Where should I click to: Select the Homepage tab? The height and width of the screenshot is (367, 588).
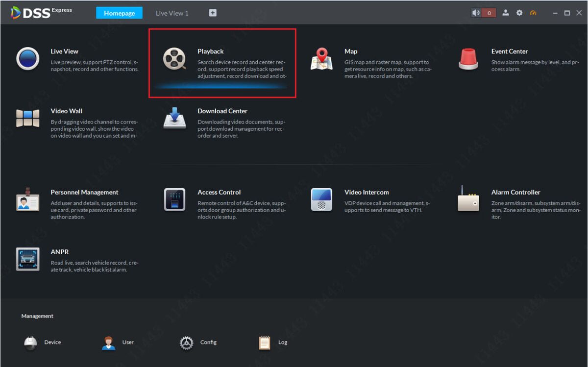coord(120,13)
